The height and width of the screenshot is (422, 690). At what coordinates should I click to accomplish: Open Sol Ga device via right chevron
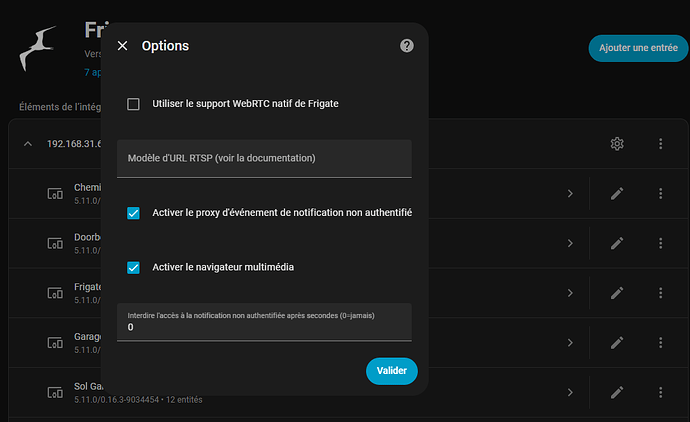(570, 392)
